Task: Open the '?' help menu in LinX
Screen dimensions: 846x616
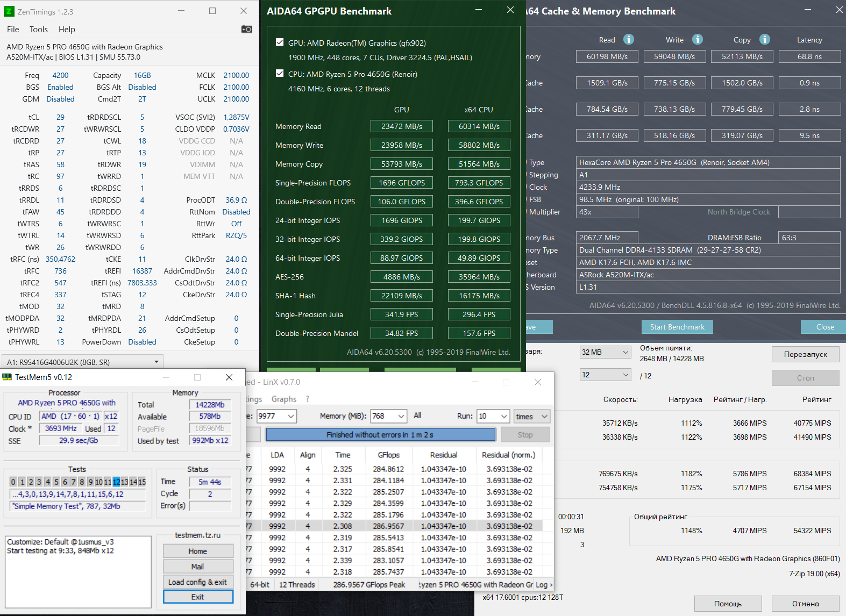Action: point(308,399)
